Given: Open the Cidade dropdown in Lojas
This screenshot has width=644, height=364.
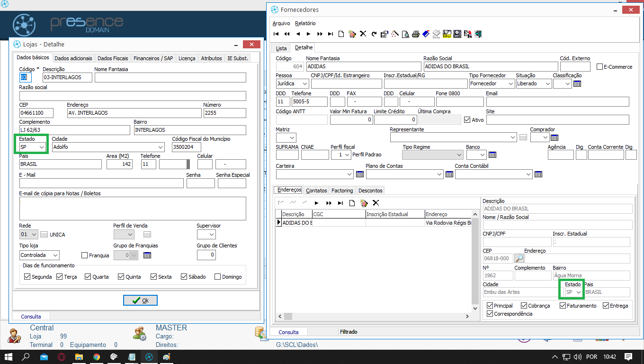Looking at the screenshot, I should [161, 147].
